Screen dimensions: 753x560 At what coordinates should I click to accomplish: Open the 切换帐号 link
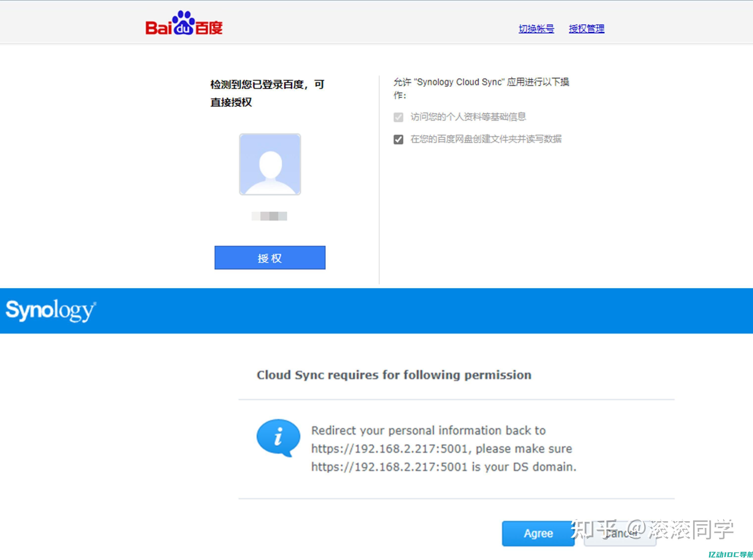[x=536, y=29]
